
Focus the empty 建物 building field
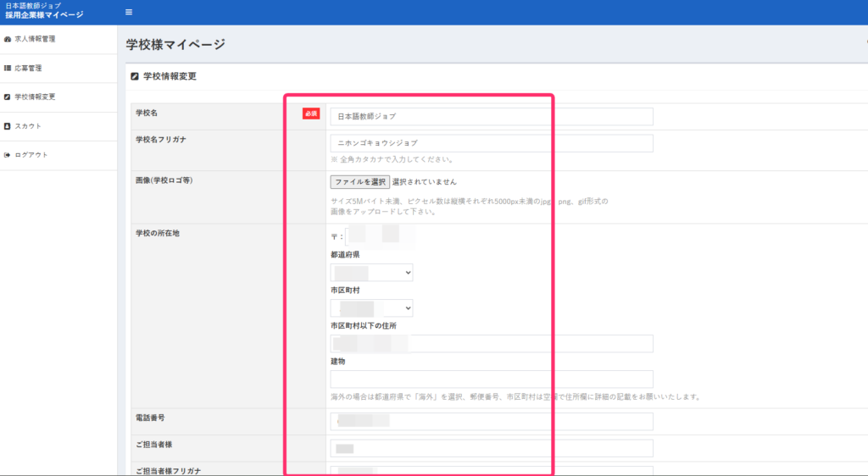492,379
